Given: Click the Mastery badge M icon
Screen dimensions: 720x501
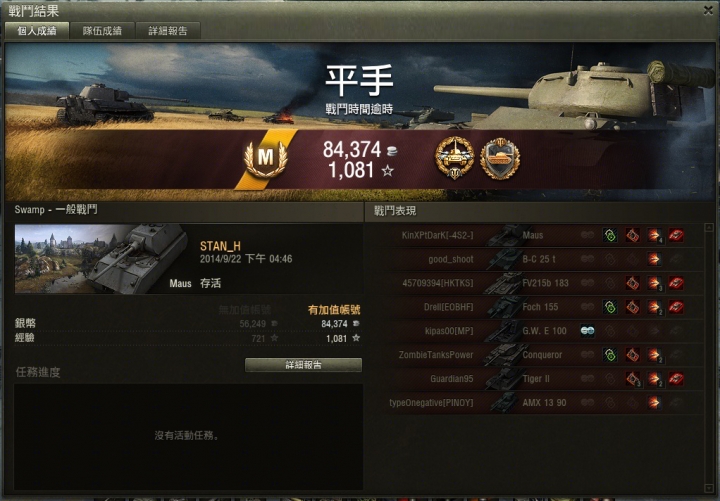Looking at the screenshot, I should click(x=266, y=158).
